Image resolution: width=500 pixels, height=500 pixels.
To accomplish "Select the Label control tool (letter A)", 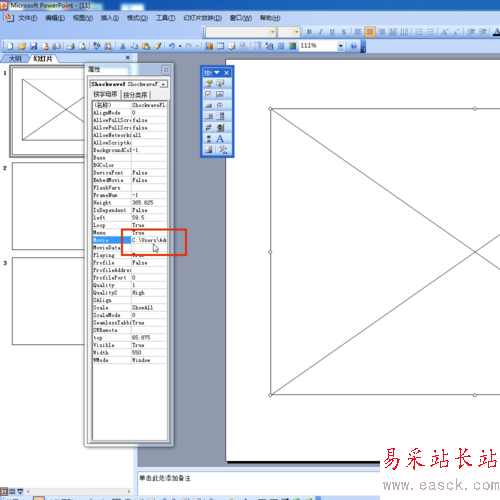I will [220, 139].
